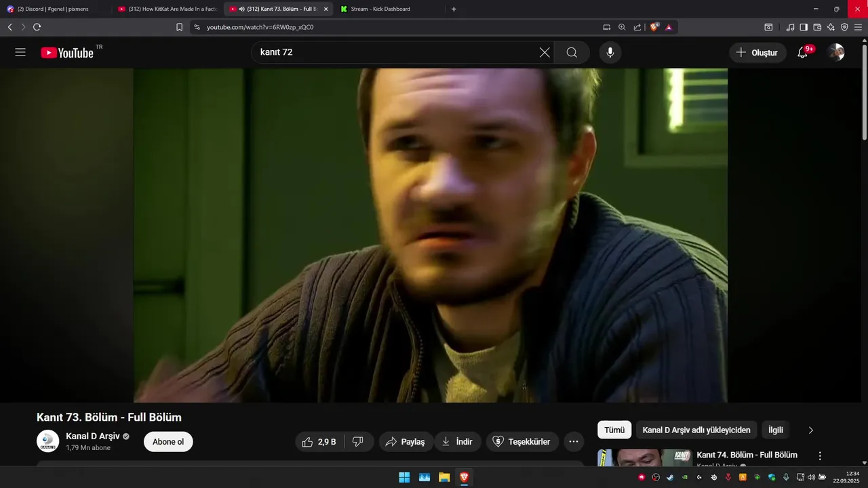Close the Kanıt 73. Bölüm tab
The image size is (868, 488).
325,9
